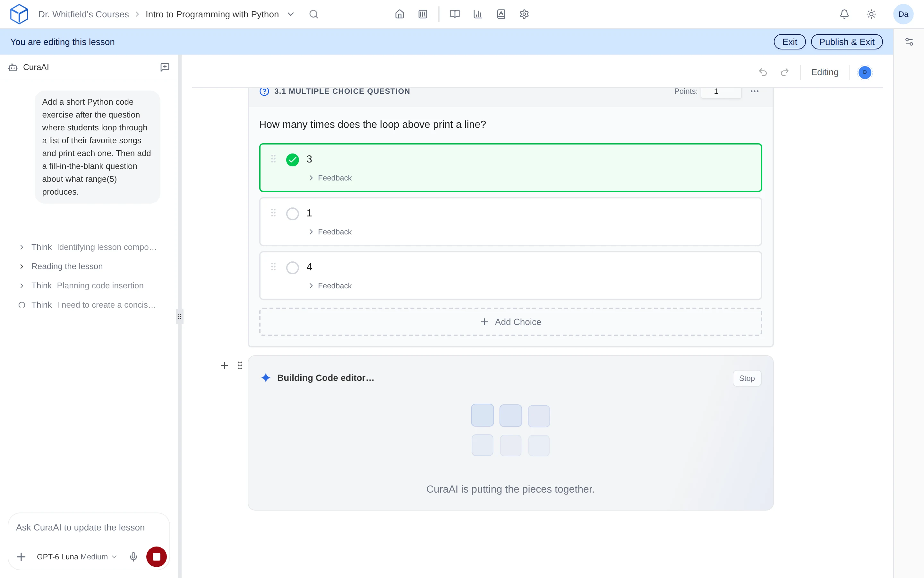Click the question text How many times
The height and width of the screenshot is (578, 924).
[372, 124]
